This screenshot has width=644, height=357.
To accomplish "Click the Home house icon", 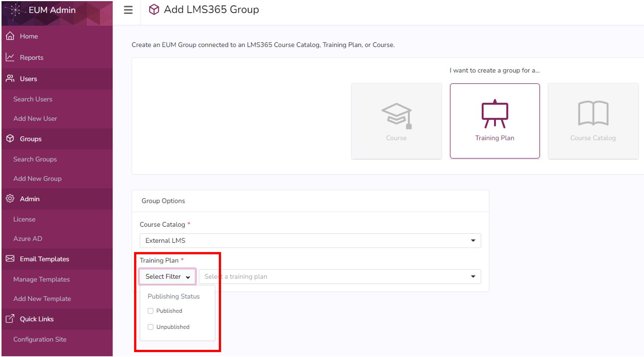I will pos(10,36).
